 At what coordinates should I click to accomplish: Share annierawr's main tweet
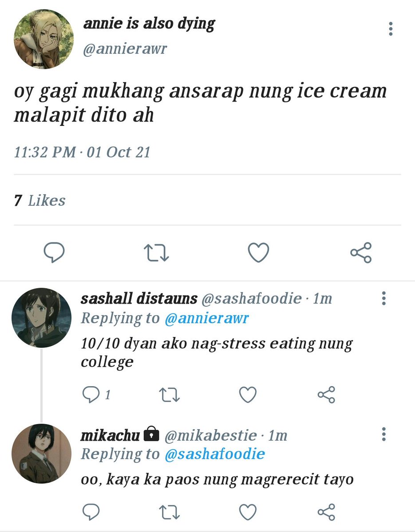pos(361,253)
